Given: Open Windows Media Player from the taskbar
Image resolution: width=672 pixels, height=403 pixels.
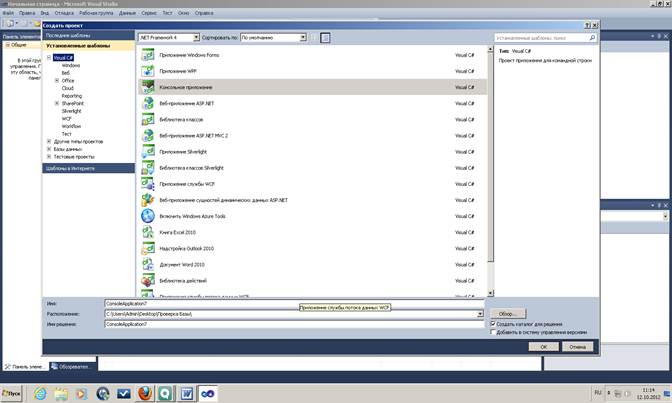Looking at the screenshot, I should click(x=81, y=393).
